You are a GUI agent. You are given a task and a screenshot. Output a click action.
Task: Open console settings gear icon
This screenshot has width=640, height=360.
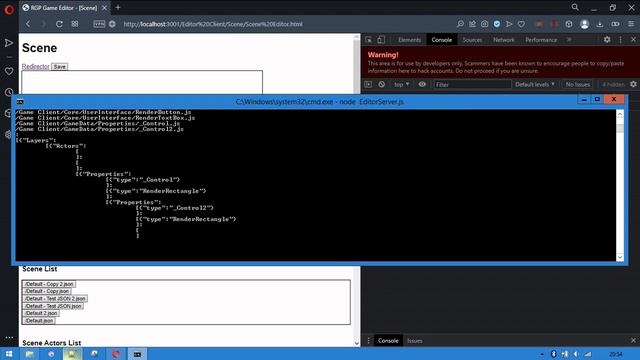coord(633,84)
